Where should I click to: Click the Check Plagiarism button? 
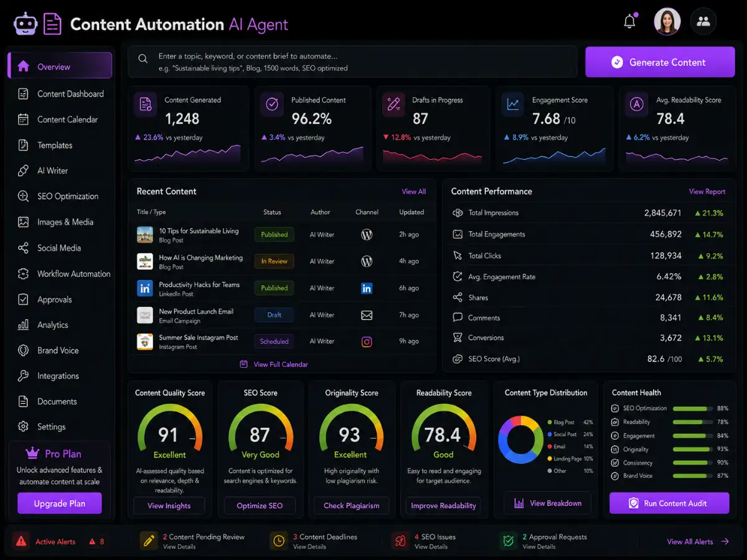click(351, 506)
